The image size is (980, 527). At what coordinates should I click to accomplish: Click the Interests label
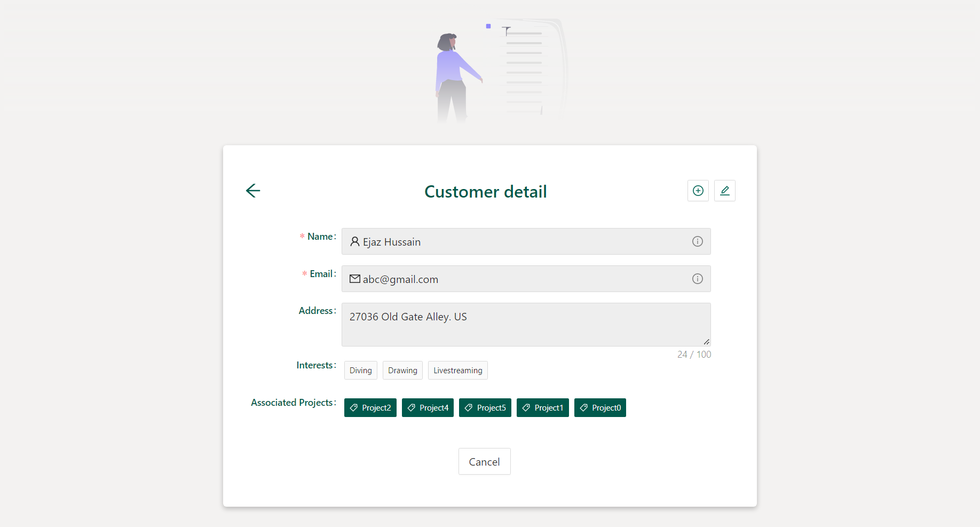[x=315, y=365]
